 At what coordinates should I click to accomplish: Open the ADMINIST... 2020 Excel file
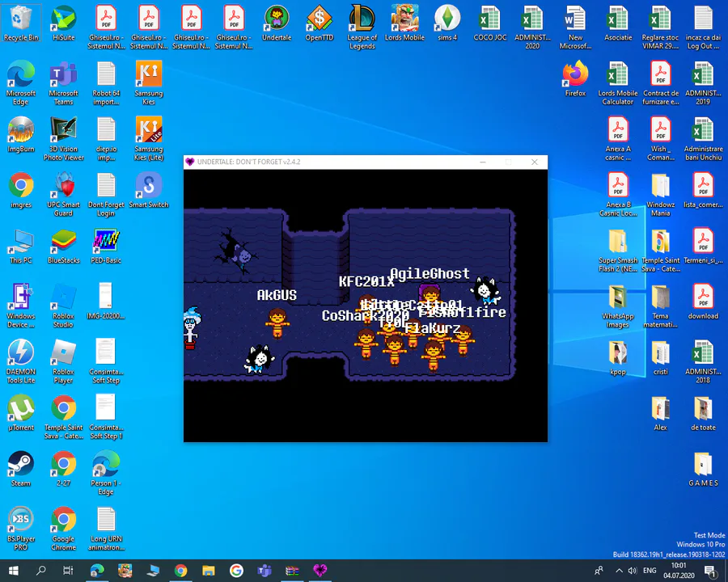[x=532, y=27]
